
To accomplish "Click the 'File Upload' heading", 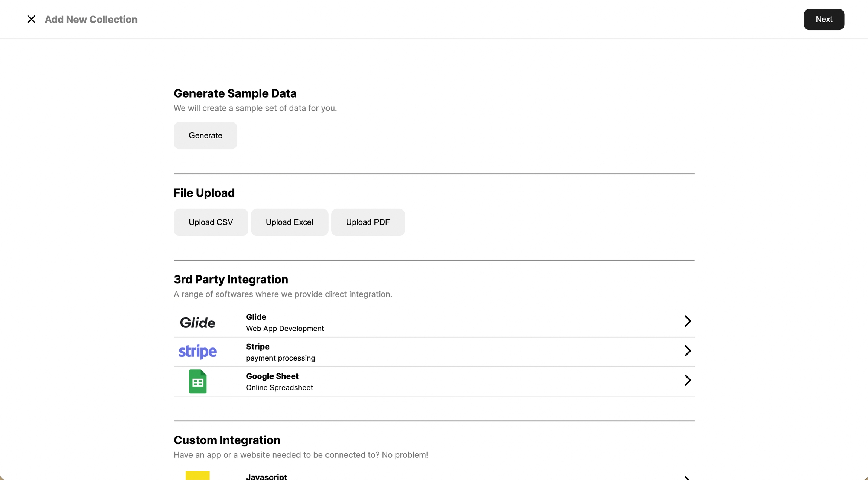I will pos(204,193).
